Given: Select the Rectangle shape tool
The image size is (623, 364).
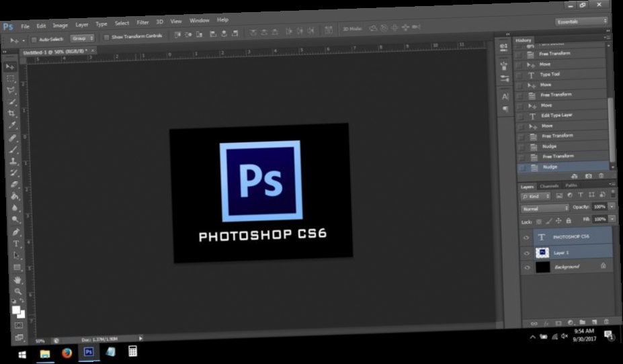Looking at the screenshot, I should pyautogui.click(x=17, y=267).
